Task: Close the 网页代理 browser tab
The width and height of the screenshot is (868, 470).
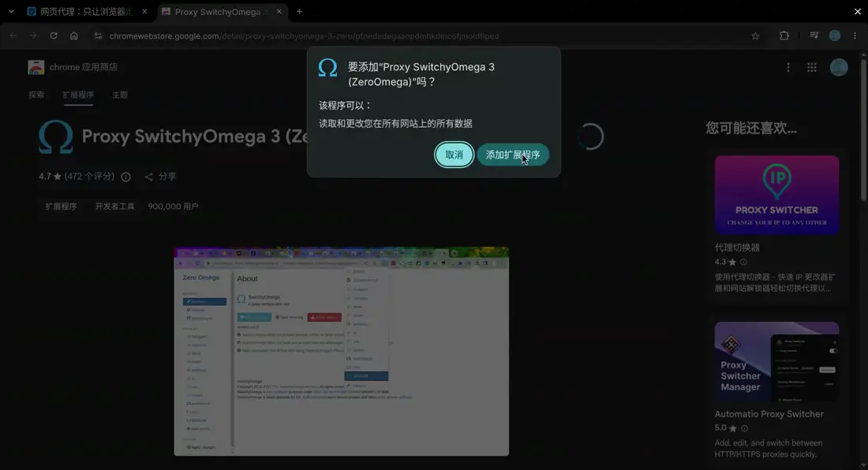Action: tap(144, 12)
